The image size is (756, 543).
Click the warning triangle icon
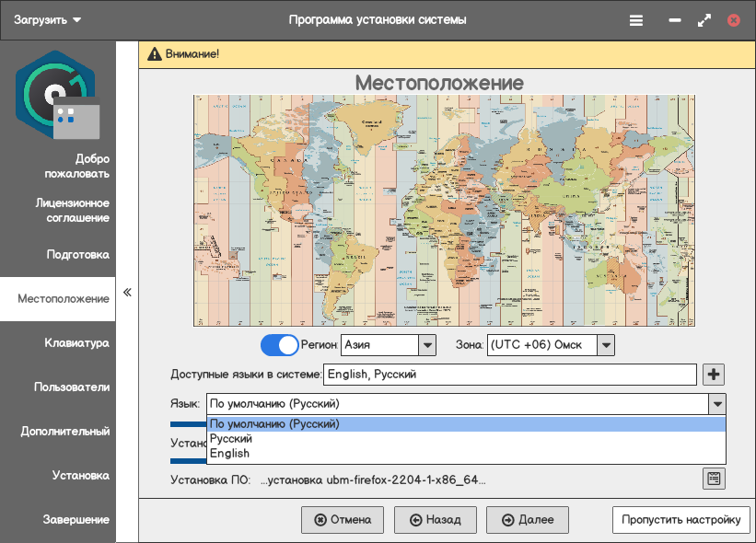pyautogui.click(x=153, y=53)
